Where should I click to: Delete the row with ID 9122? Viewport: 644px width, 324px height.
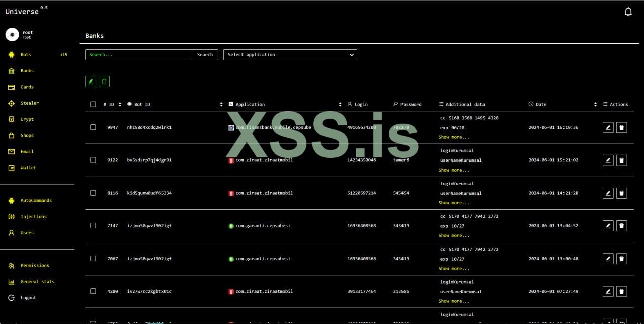621,160
